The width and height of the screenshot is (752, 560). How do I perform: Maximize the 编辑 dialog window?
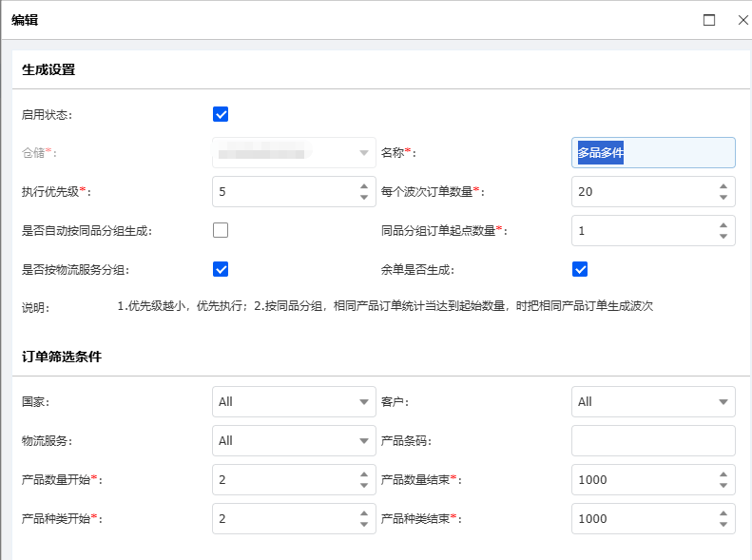coord(709,20)
